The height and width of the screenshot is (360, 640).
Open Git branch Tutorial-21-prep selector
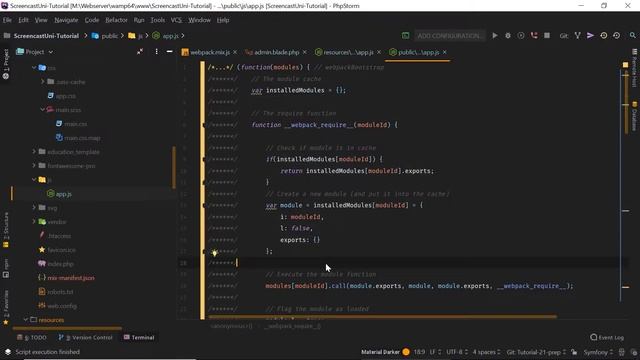click(x=536, y=352)
